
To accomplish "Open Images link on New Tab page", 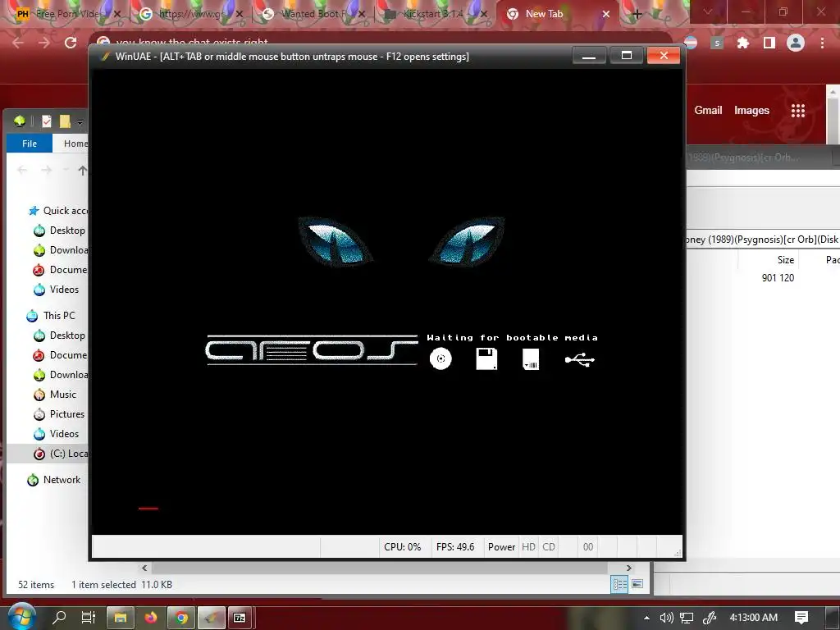I will pos(751,111).
